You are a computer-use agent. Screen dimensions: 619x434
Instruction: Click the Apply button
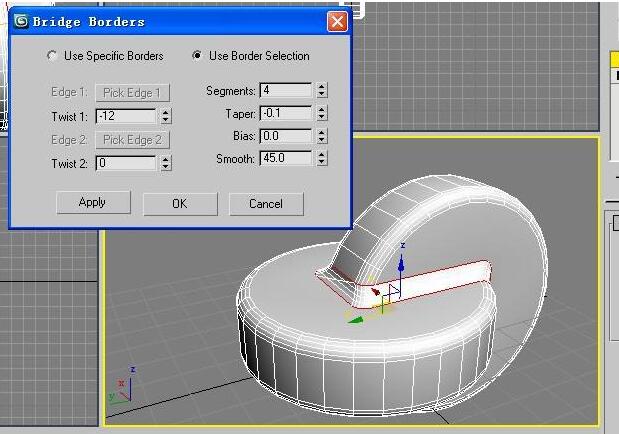[93, 203]
